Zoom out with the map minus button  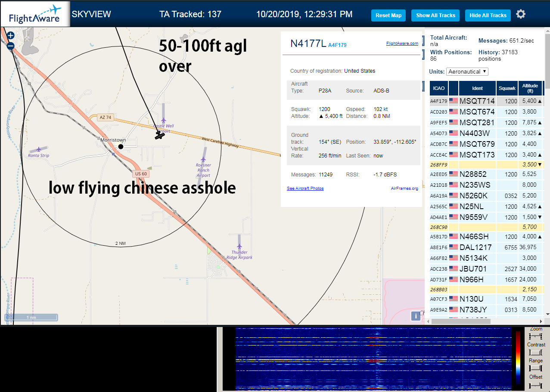[11, 46]
